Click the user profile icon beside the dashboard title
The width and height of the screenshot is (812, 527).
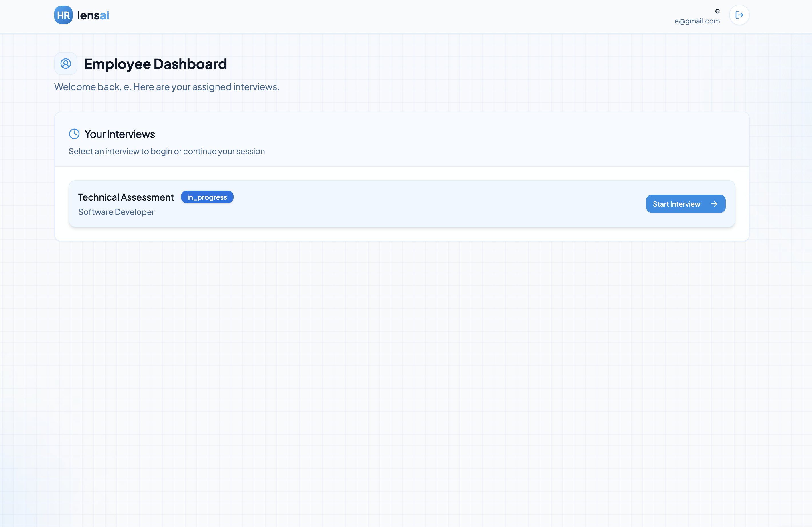[x=65, y=64]
